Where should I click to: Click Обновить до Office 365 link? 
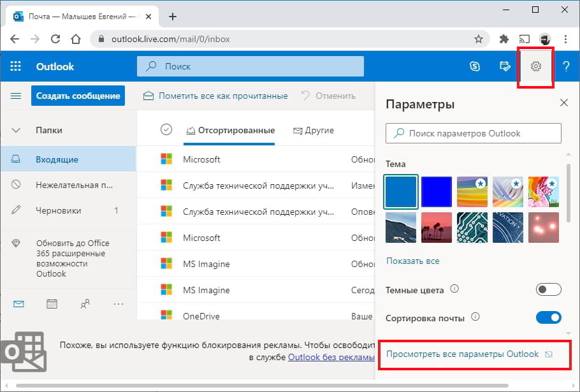[x=73, y=258]
